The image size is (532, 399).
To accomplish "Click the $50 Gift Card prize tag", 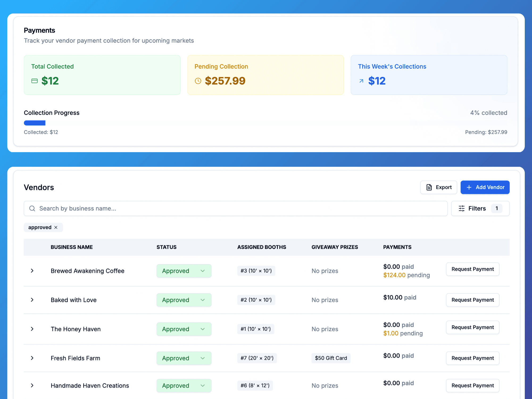I will (331, 358).
